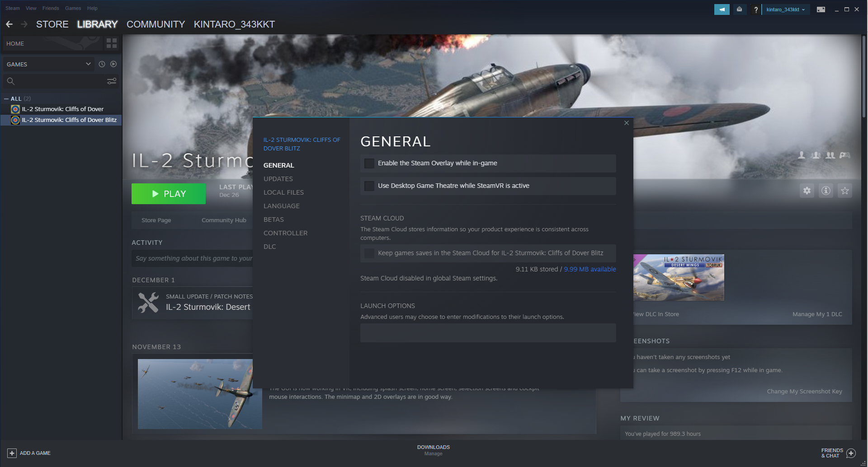Select the LANGUAGE properties section
Image resolution: width=868 pixels, height=467 pixels.
pyautogui.click(x=282, y=206)
